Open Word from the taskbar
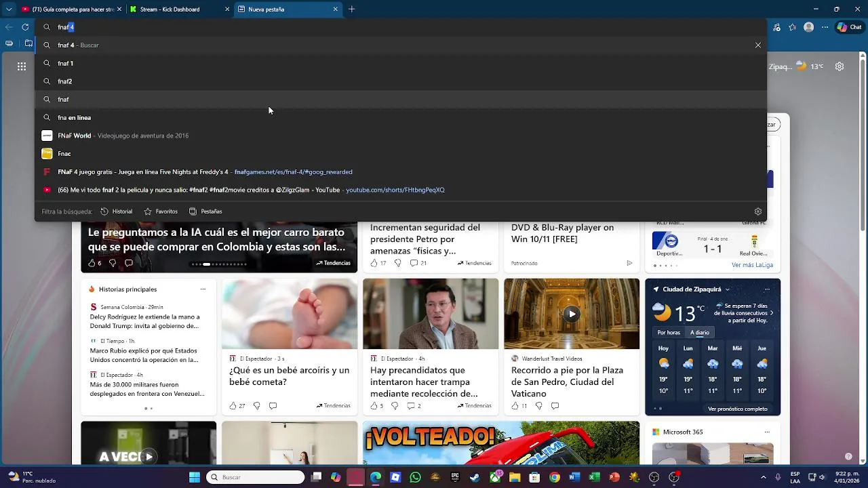Viewport: 868px width, 488px height. [x=574, y=477]
